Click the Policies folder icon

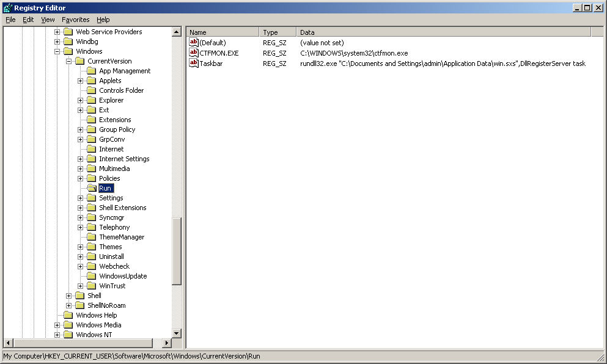point(92,178)
